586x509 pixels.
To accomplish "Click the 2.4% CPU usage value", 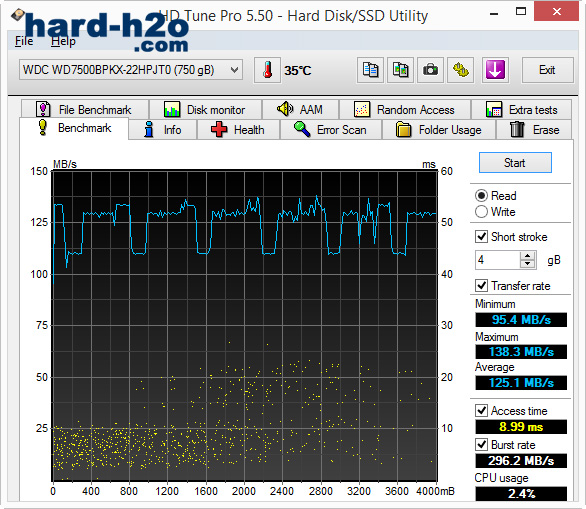I will pos(521,494).
